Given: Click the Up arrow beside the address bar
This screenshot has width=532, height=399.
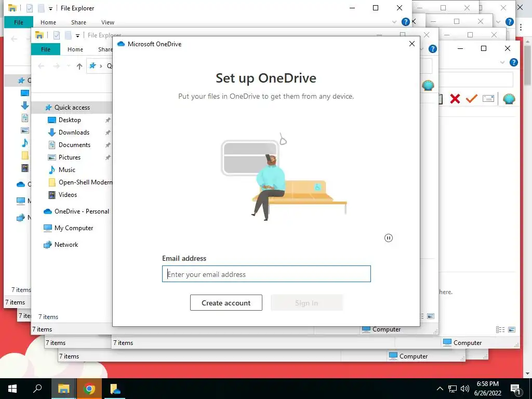Looking at the screenshot, I should [x=79, y=66].
